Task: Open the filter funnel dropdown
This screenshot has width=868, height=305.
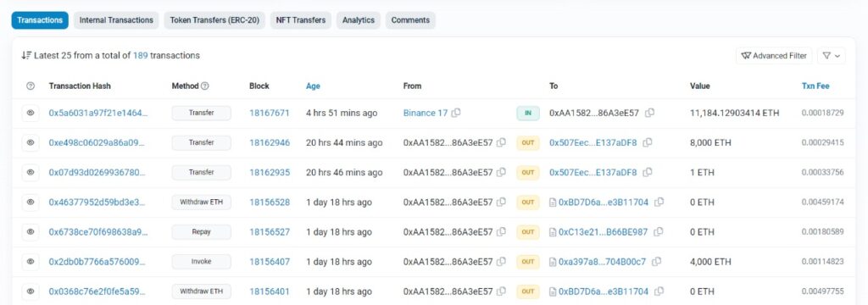Action: click(x=831, y=56)
